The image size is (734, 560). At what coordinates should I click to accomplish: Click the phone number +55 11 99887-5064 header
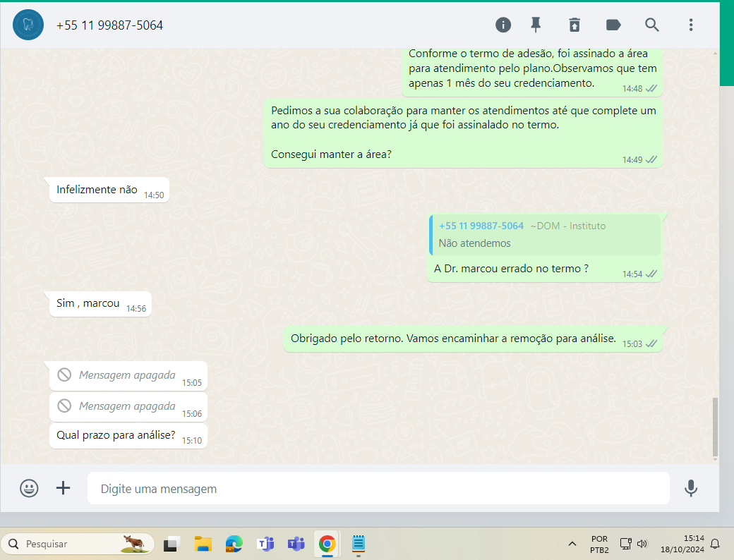[109, 25]
